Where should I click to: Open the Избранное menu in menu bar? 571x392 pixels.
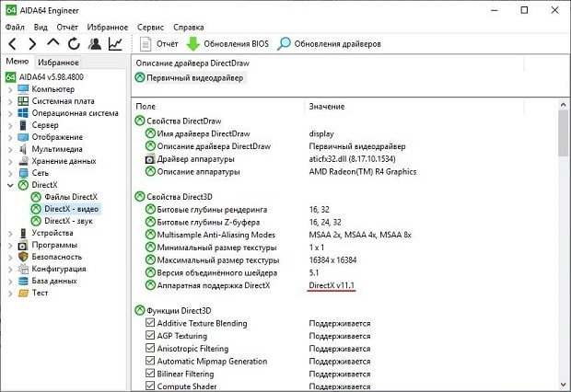point(108,28)
